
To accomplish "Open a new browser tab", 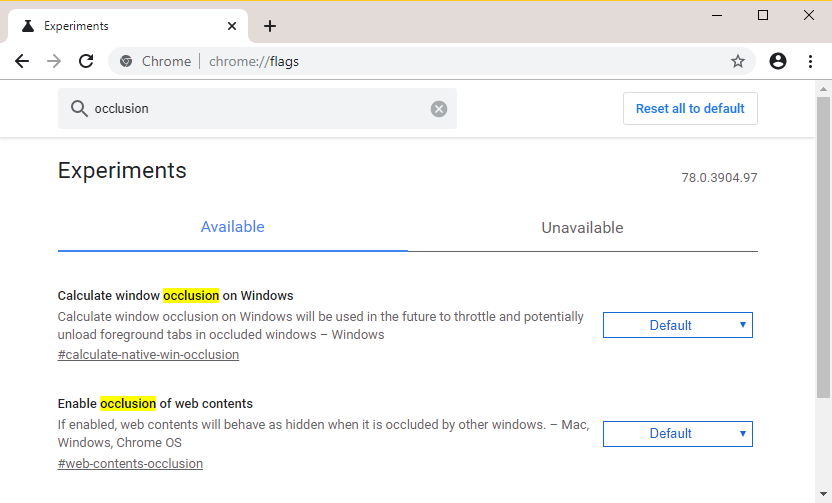I will coord(270,26).
